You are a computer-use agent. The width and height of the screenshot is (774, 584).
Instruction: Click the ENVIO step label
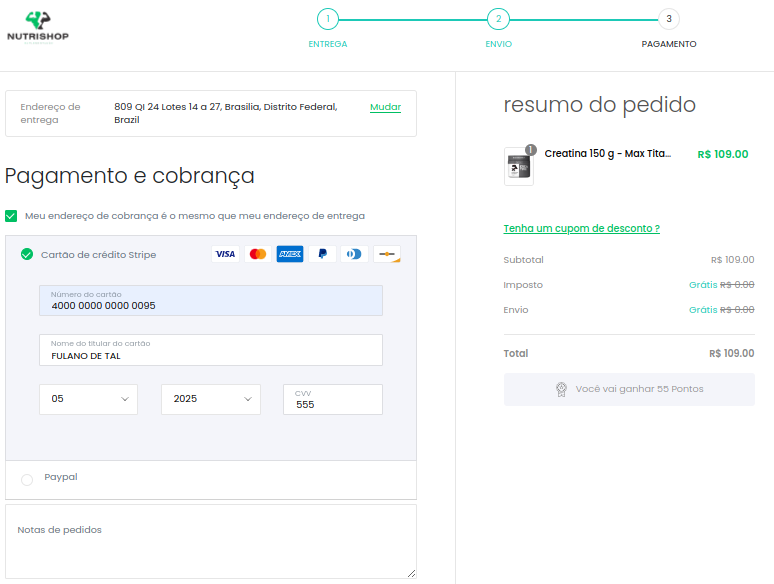499,44
